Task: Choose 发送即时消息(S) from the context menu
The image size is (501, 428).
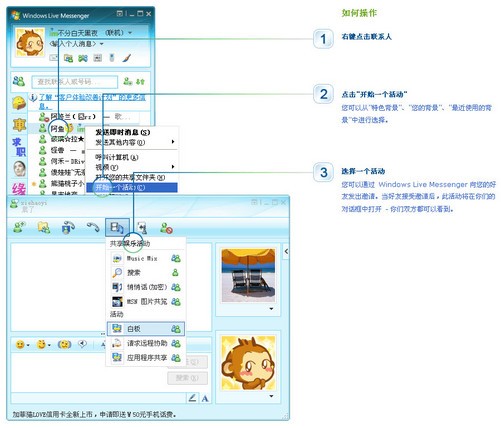Action: [x=123, y=132]
